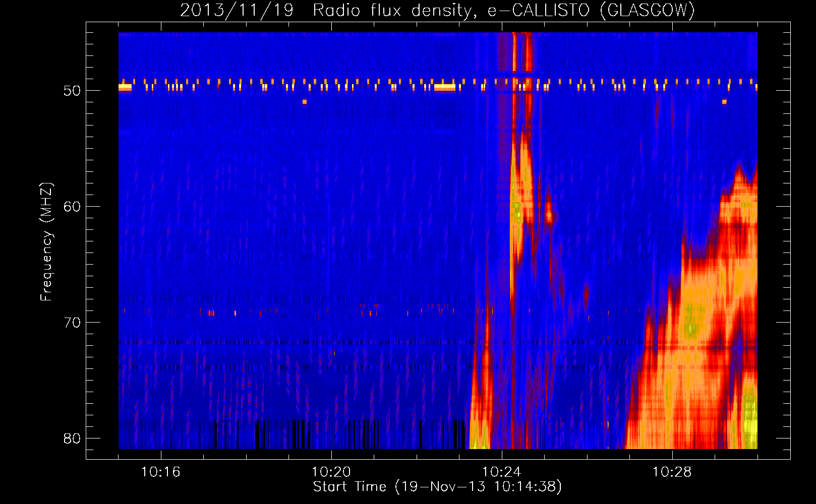Viewport: 816px width, 504px height.
Task: Click the 80 frequency tick label
Action: (x=72, y=438)
